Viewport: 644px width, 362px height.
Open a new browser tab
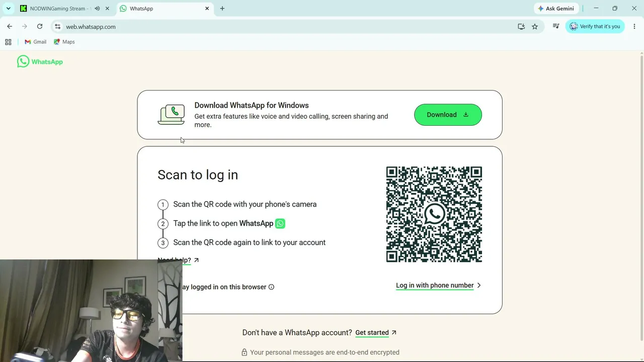click(222, 9)
